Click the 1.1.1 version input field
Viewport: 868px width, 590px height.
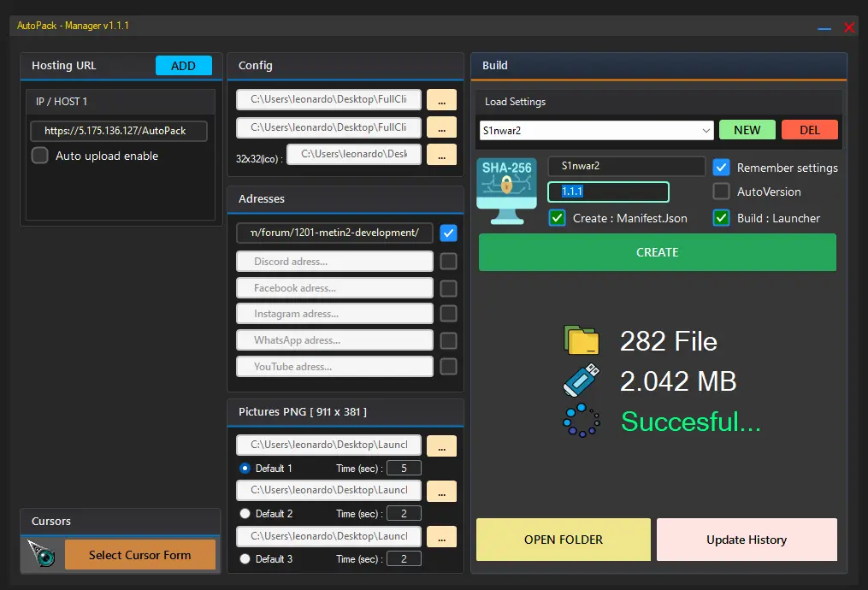click(x=608, y=192)
